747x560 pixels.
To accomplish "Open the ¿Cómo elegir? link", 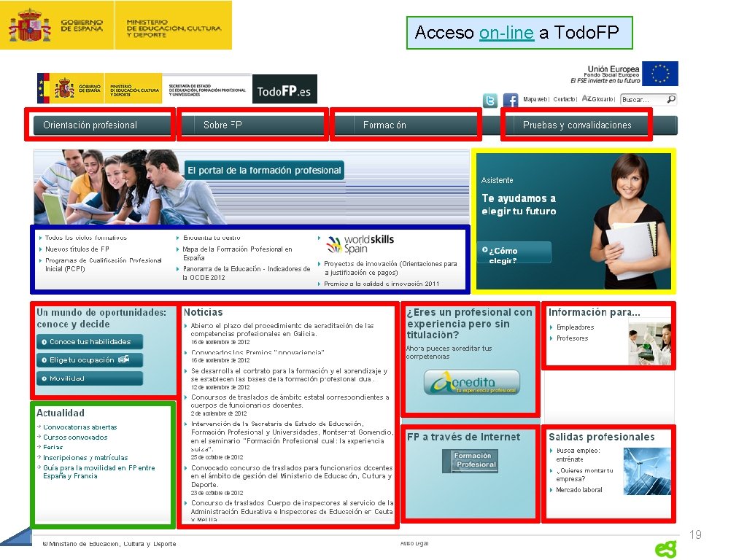I will [x=514, y=252].
